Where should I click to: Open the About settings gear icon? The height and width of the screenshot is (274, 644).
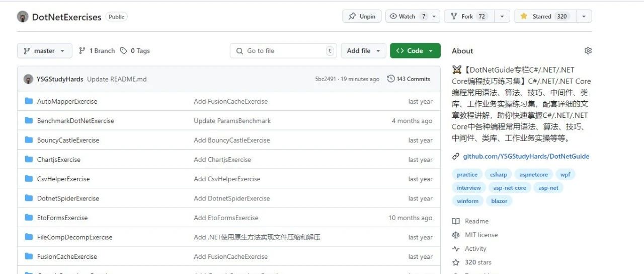click(588, 51)
